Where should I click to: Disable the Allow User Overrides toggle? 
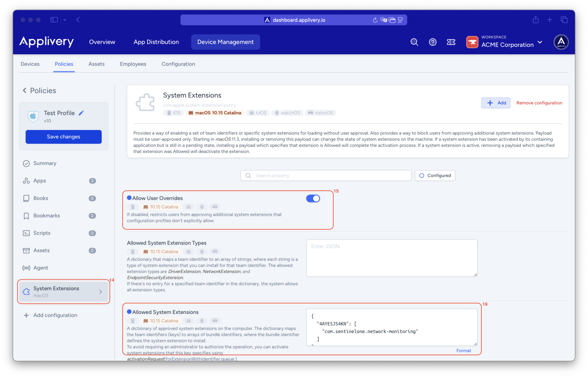[313, 198]
